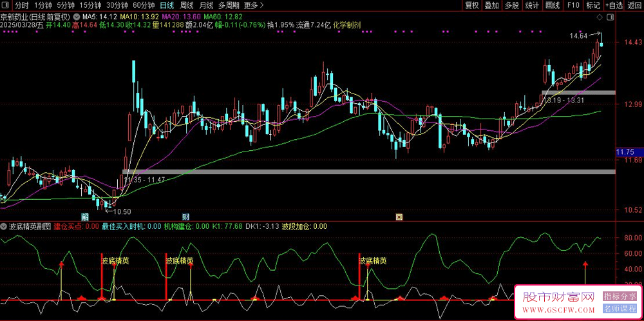Toggle the right side panel icon

click(611, 17)
